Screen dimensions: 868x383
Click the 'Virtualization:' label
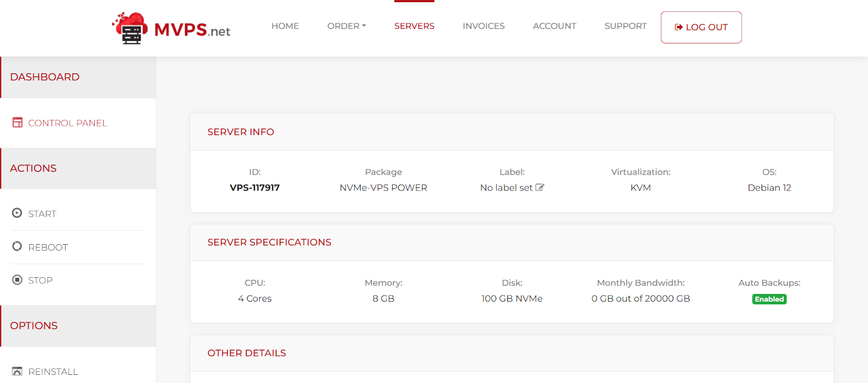tap(641, 172)
